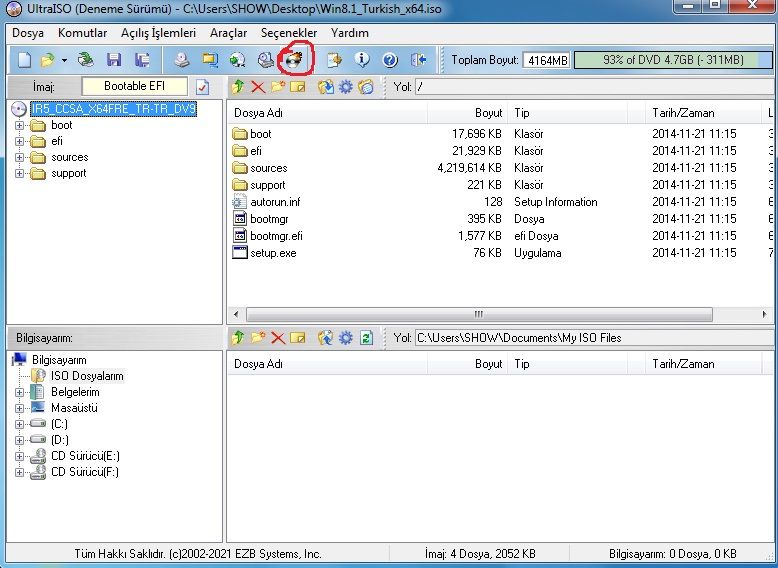Image resolution: width=778 pixels, height=568 pixels.
Task: Select the autorun.inf file row
Action: tap(501, 202)
